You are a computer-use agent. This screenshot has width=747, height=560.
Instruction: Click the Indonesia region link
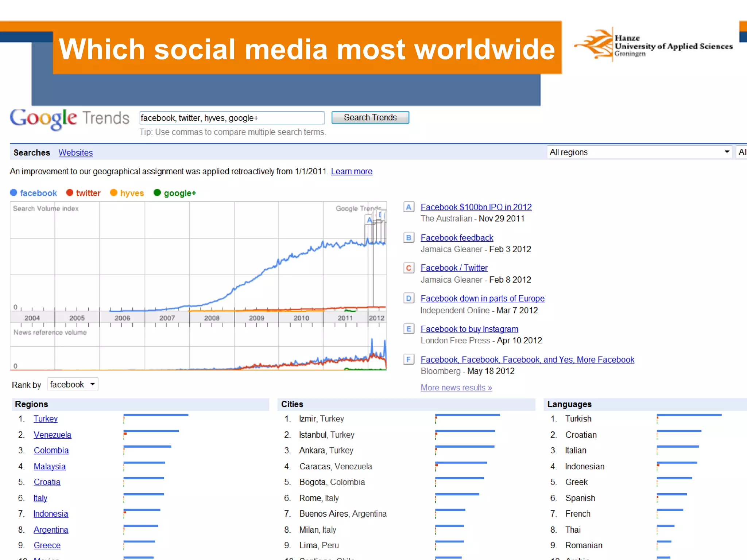coord(51,514)
